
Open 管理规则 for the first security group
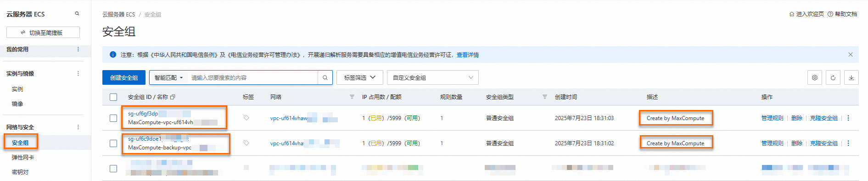tap(773, 118)
